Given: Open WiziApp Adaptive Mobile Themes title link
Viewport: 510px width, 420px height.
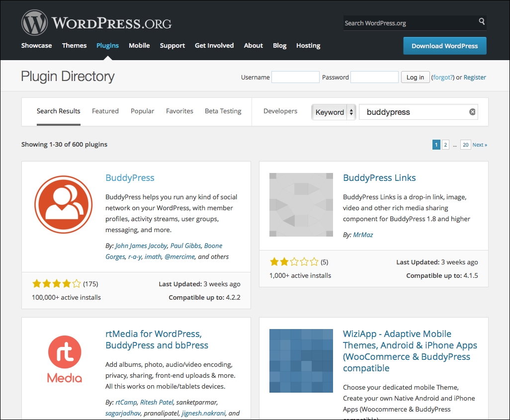Looking at the screenshot, I should click(x=410, y=351).
